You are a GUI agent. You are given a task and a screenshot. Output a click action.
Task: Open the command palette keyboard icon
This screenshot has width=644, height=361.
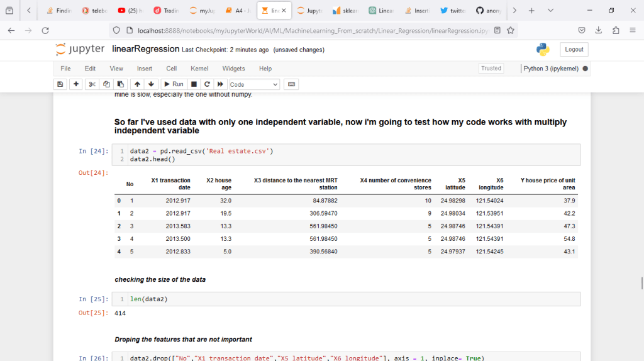coord(291,84)
